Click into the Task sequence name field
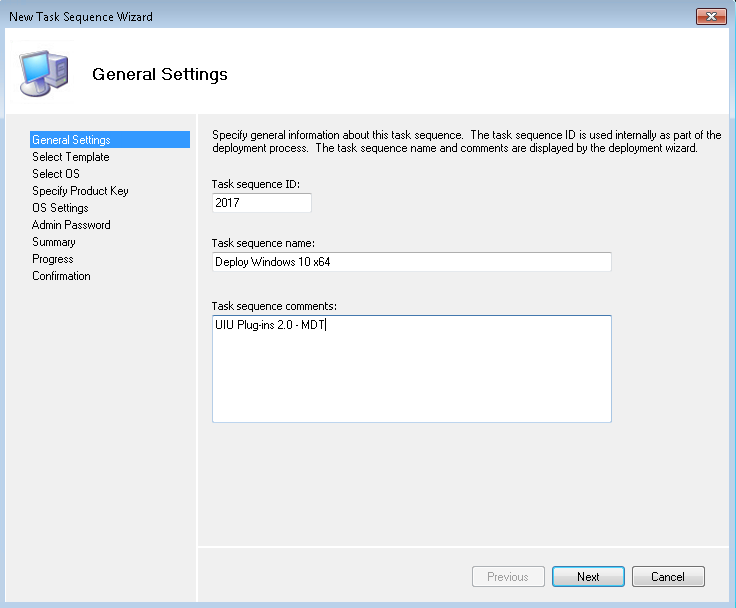The image size is (736, 608). 411,262
